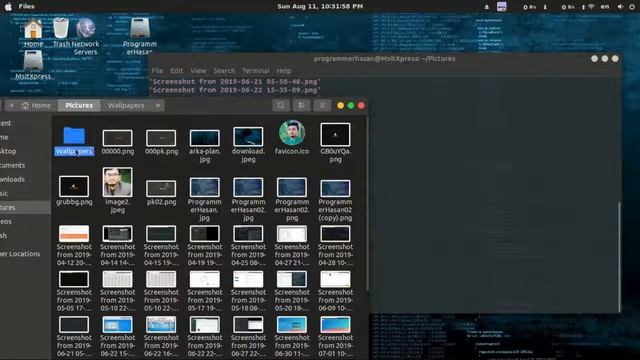Open the terminal Search menu
This screenshot has height=360, width=640.
[x=224, y=71]
